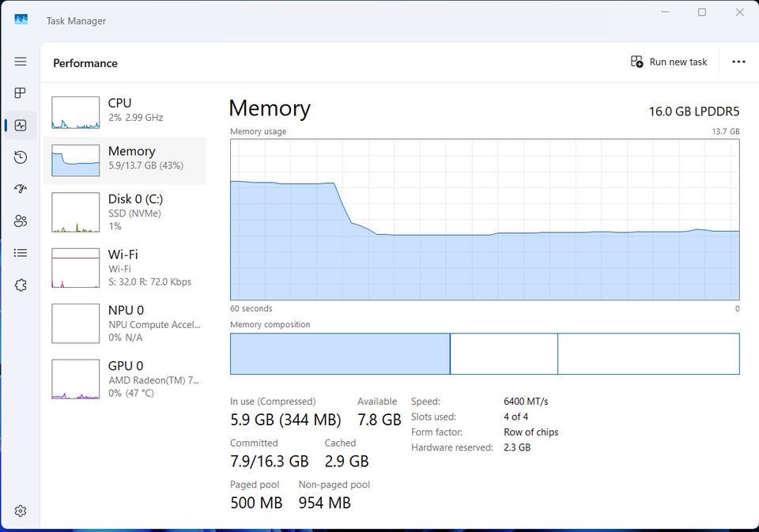Select the Wi-Fi performance item

click(125, 268)
